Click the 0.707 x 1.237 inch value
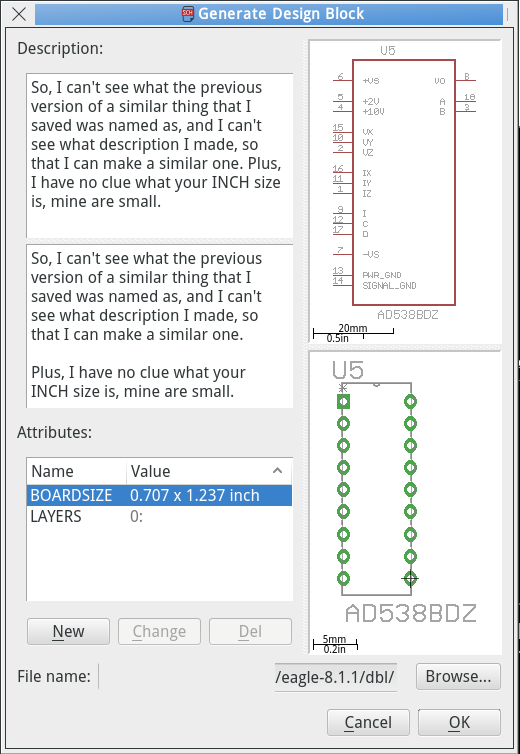 click(195, 495)
